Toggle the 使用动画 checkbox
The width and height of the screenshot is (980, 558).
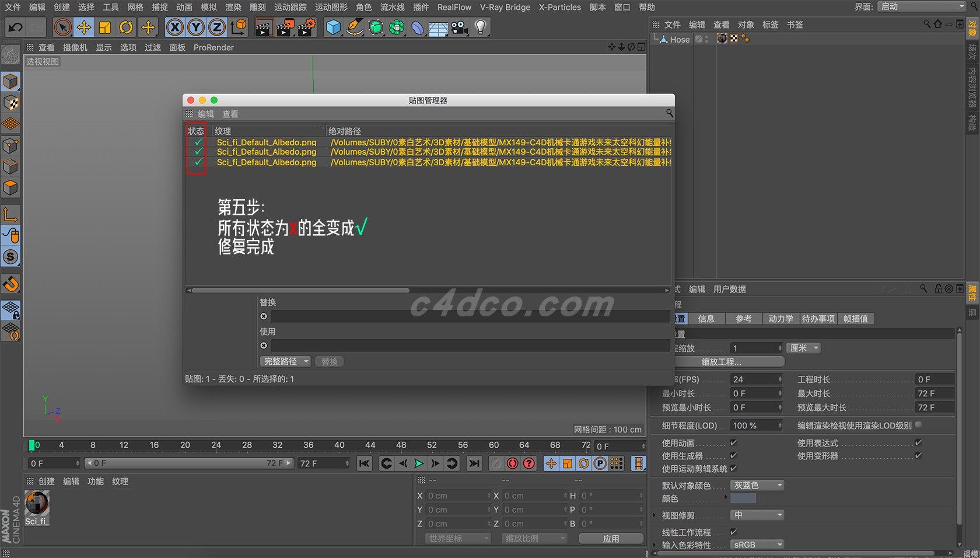pyautogui.click(x=733, y=443)
